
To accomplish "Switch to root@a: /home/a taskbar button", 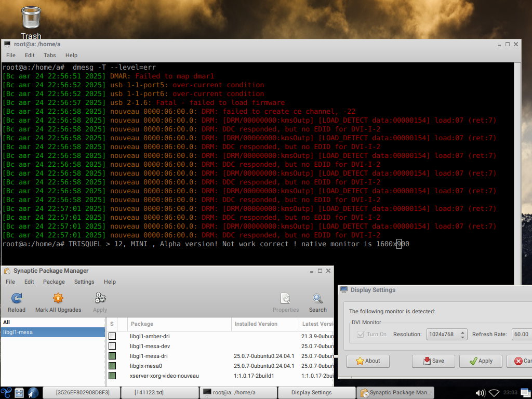I will coord(238,393).
